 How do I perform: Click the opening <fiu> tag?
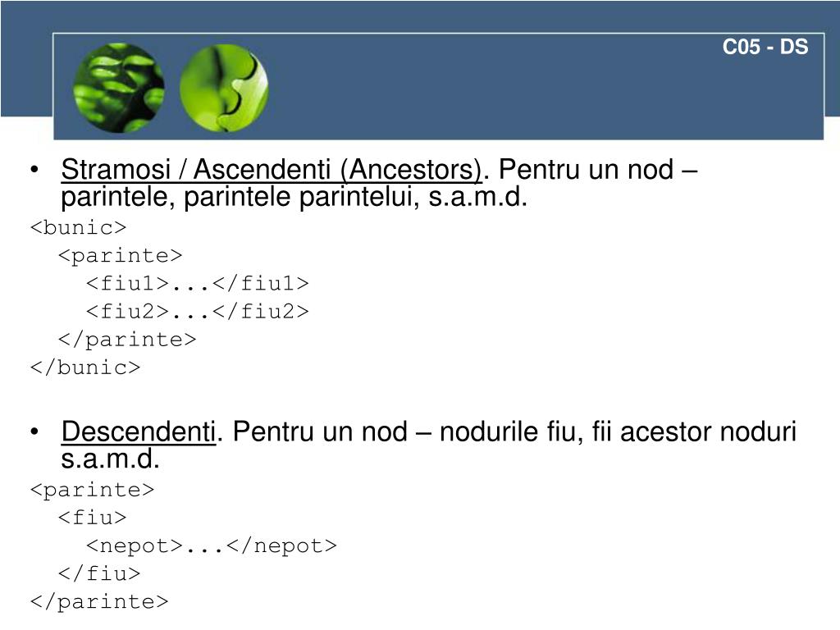pyautogui.click(x=92, y=518)
